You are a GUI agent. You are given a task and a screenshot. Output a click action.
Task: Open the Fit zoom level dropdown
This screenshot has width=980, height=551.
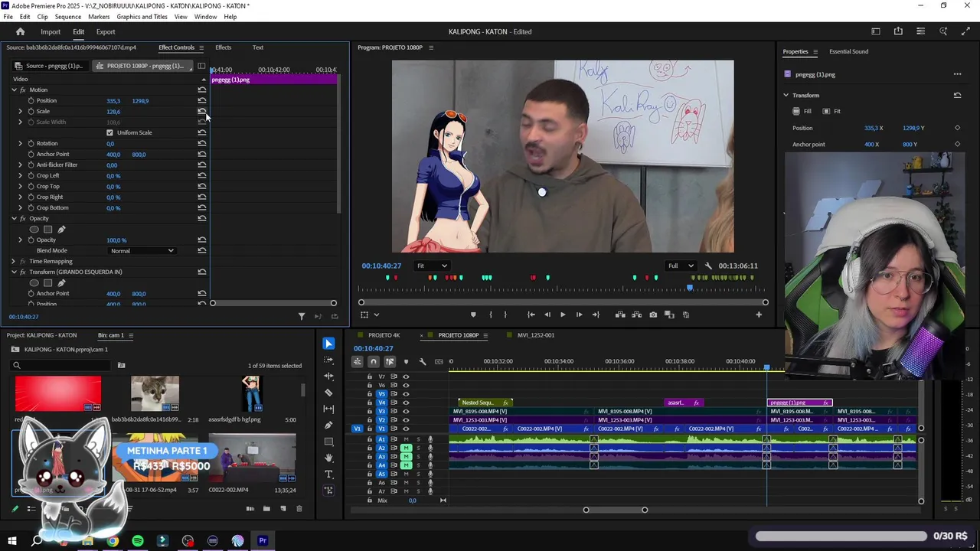coord(432,266)
